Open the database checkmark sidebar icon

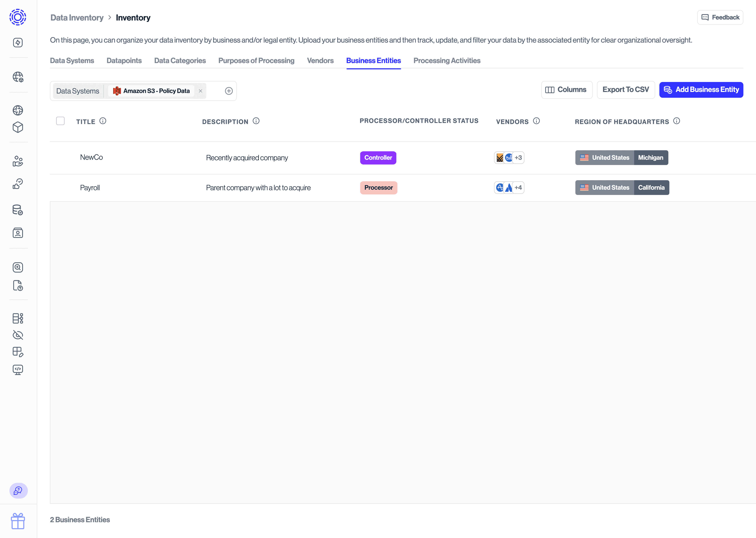pos(18,210)
